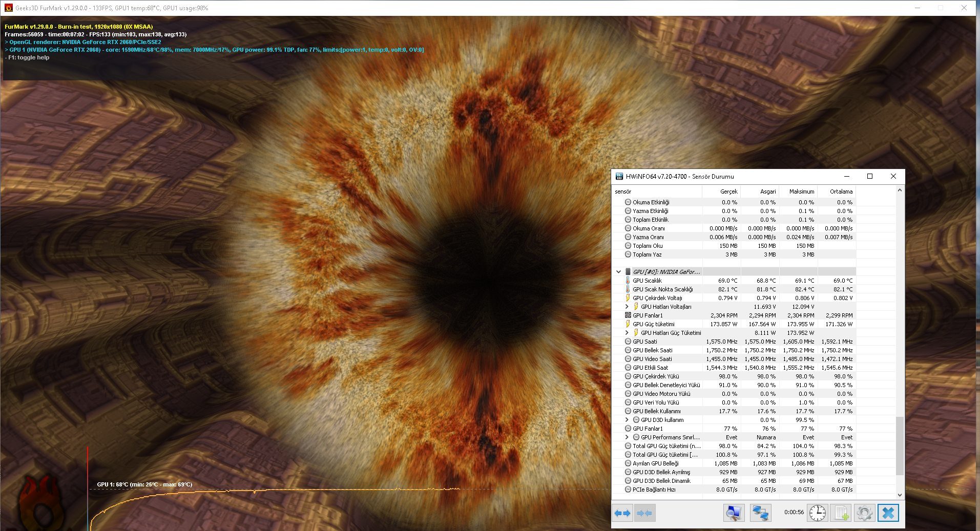
Task: Select the Yazma Oranı row label
Action: point(648,237)
